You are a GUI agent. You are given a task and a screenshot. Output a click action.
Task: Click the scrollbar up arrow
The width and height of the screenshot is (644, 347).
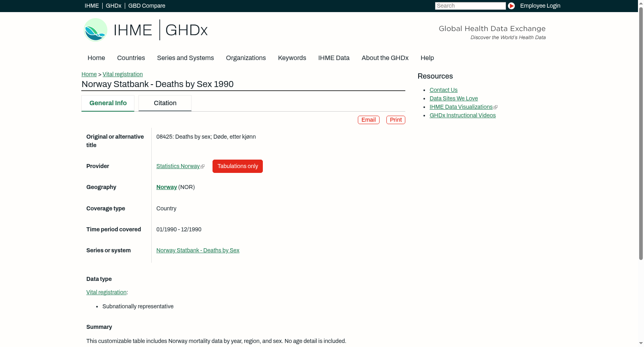click(641, 3)
